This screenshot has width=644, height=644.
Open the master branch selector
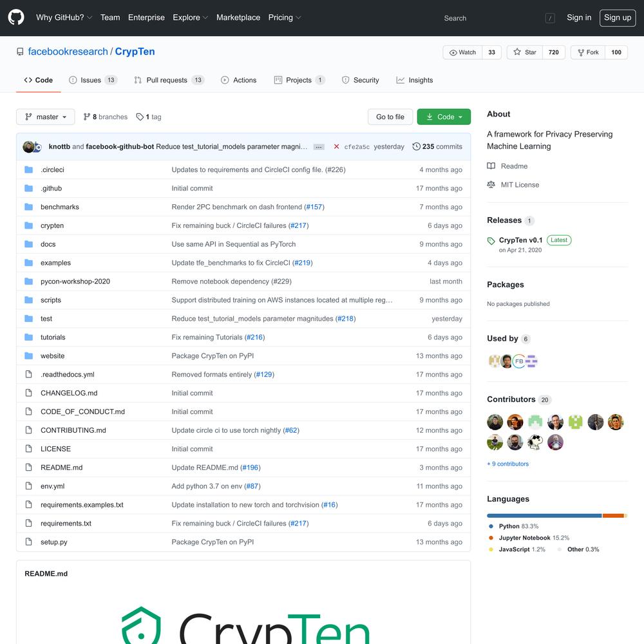tap(46, 117)
